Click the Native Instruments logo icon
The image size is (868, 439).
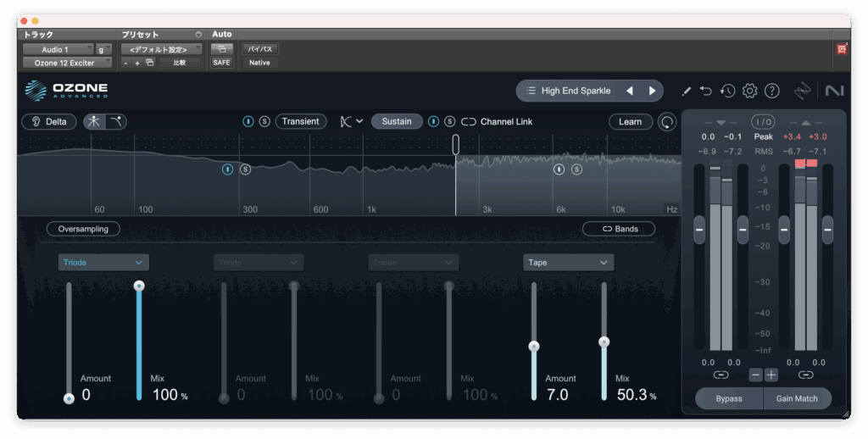click(833, 91)
